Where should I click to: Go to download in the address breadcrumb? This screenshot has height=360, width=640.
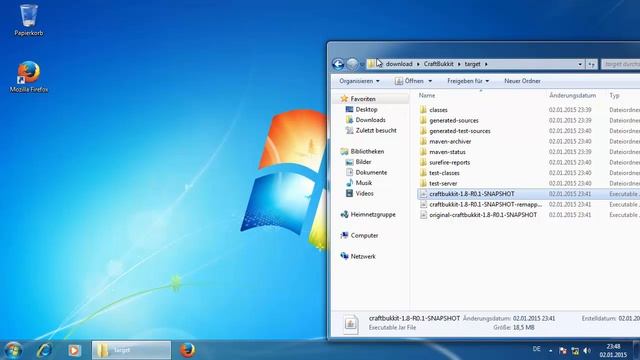(x=399, y=64)
